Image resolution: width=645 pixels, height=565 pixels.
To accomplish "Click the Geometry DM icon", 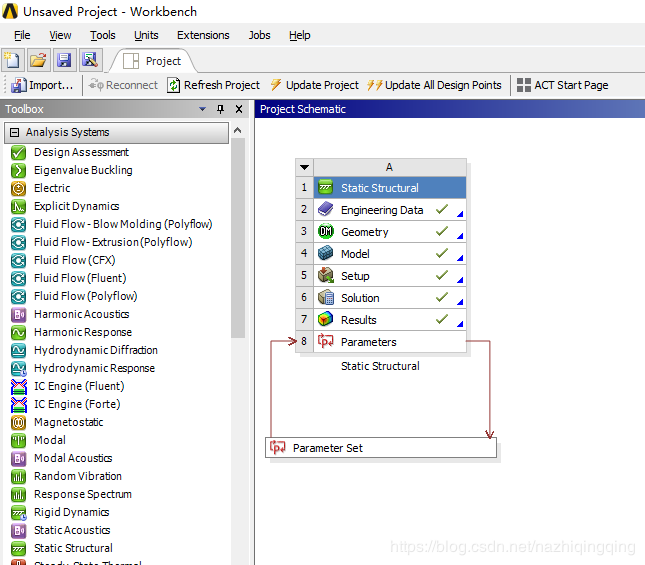I will 326,232.
